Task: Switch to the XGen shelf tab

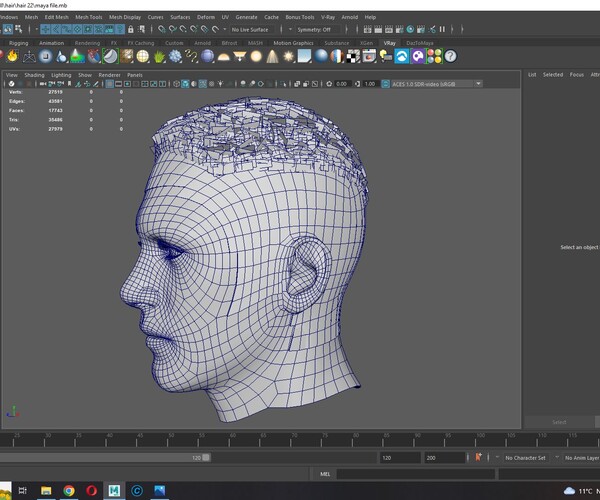Action: [x=366, y=43]
